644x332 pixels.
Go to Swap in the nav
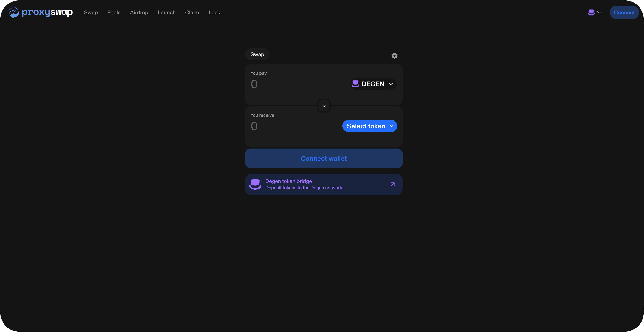[x=91, y=13]
